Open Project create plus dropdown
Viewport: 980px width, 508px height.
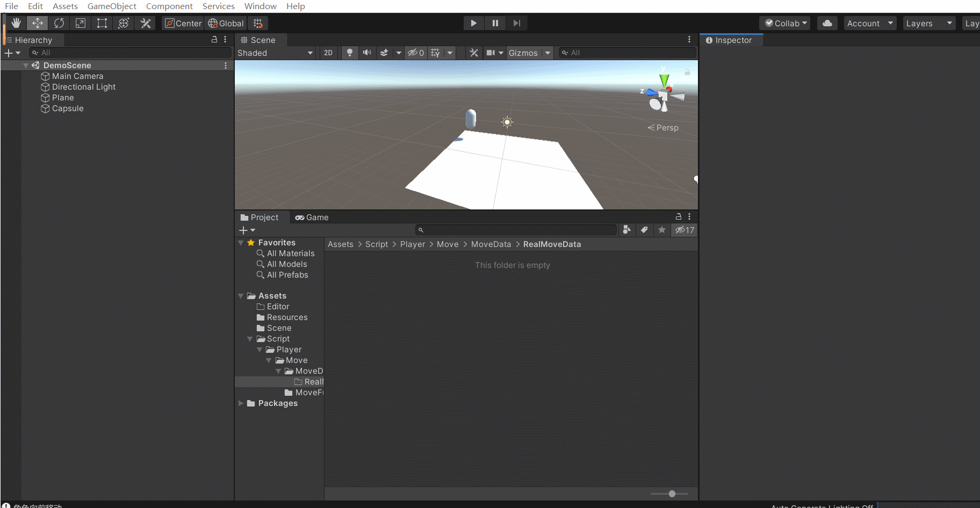tap(247, 230)
